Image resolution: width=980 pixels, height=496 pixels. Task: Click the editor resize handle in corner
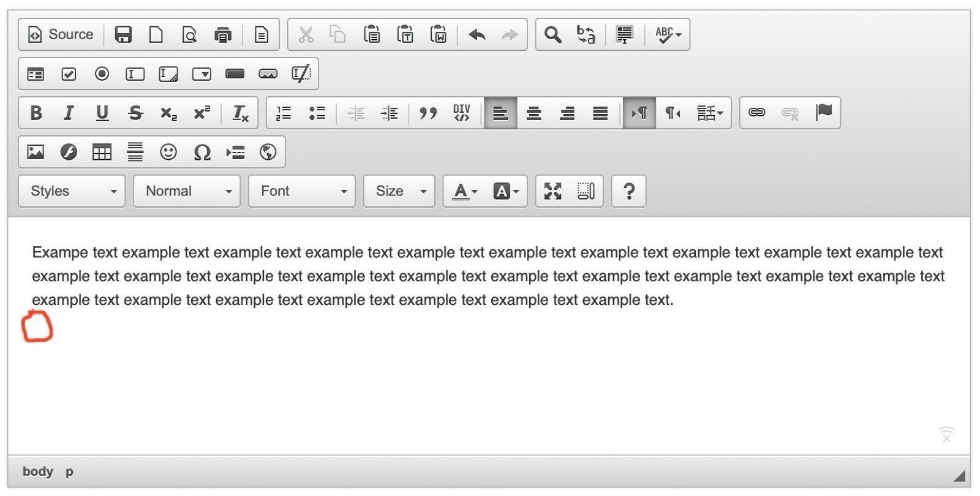click(x=959, y=476)
